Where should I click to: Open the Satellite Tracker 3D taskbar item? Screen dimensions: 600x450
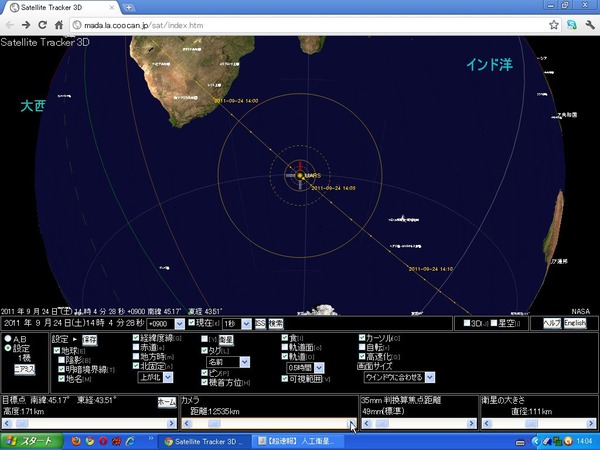tap(204, 441)
